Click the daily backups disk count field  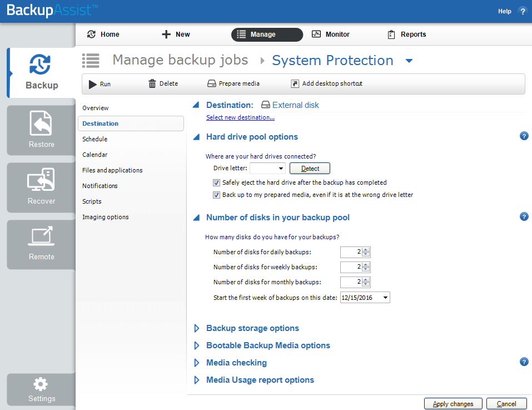coord(351,252)
